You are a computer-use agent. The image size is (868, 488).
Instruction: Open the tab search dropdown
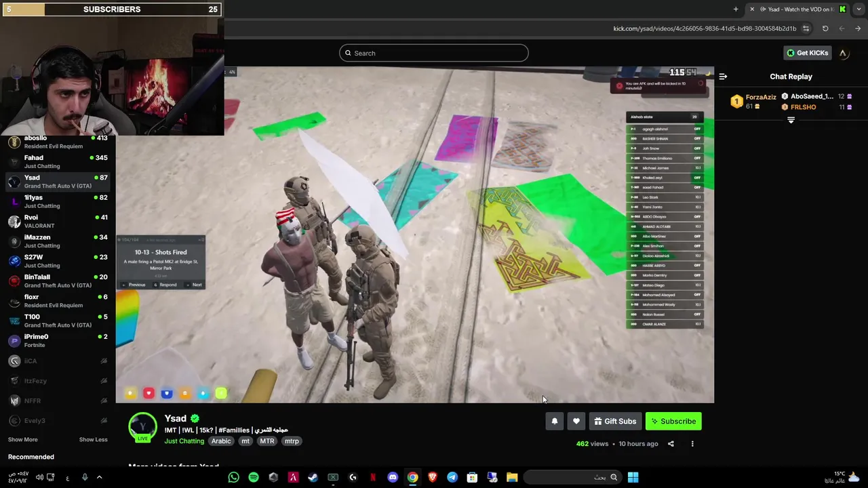tap(859, 9)
